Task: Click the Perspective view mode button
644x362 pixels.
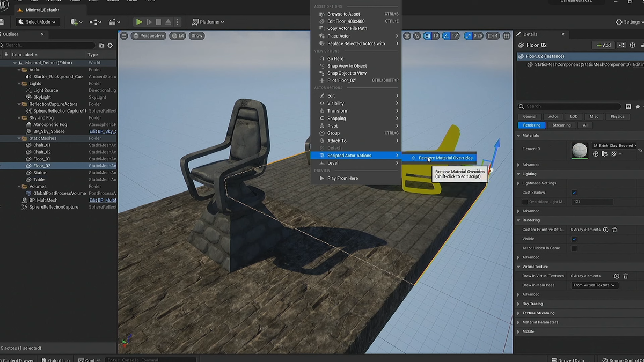Action: point(149,36)
